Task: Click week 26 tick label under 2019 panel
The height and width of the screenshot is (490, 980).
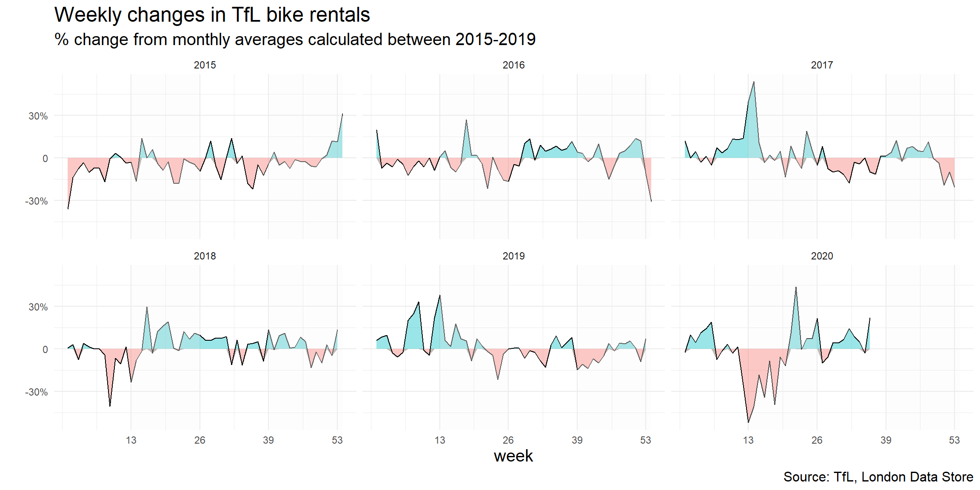Action: [x=508, y=440]
